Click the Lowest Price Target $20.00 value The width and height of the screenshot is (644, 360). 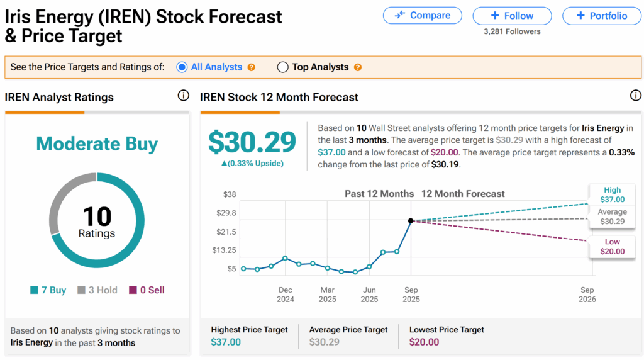pos(425,342)
